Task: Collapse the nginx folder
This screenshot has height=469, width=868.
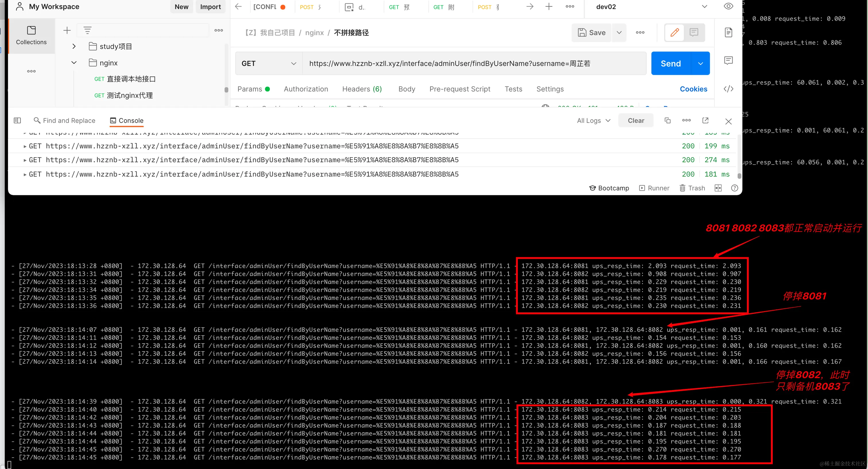Action: pos(74,63)
